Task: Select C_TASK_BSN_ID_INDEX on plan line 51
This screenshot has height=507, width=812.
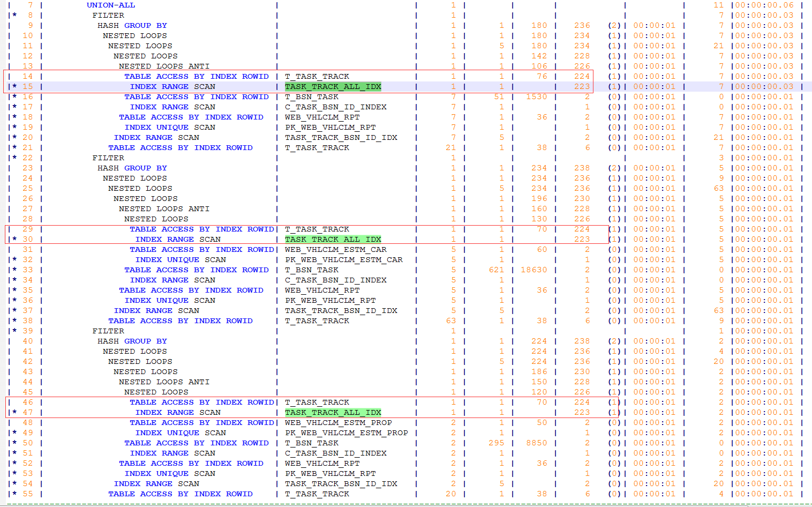Action: pos(336,453)
